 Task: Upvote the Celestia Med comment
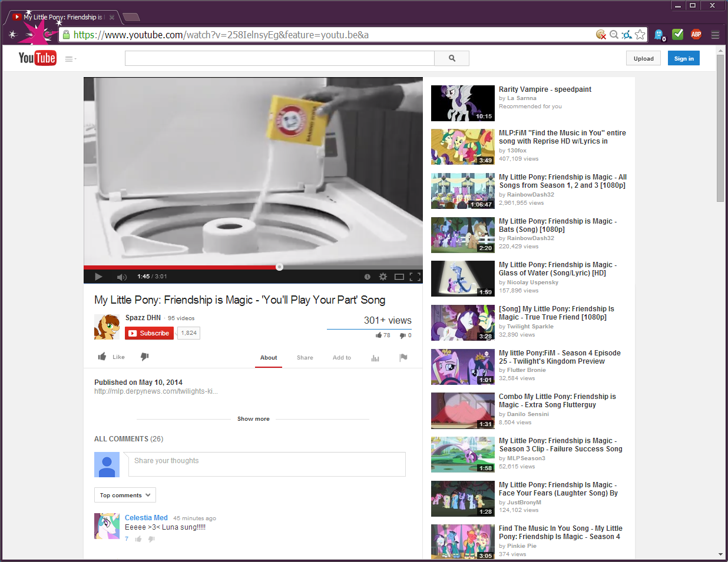pyautogui.click(x=138, y=538)
